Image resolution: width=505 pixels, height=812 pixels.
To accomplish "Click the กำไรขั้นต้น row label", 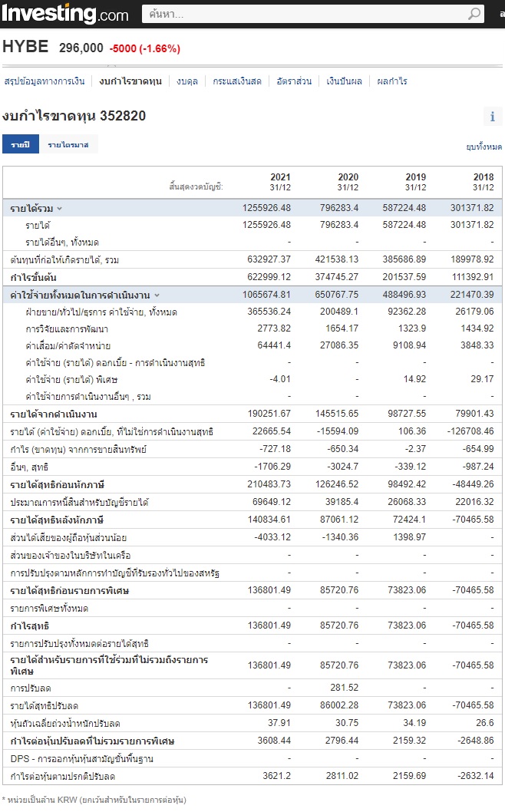I will 33,278.
